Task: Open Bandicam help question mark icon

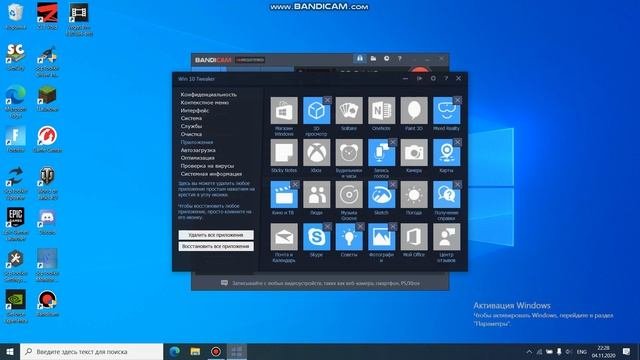Action: (x=400, y=59)
